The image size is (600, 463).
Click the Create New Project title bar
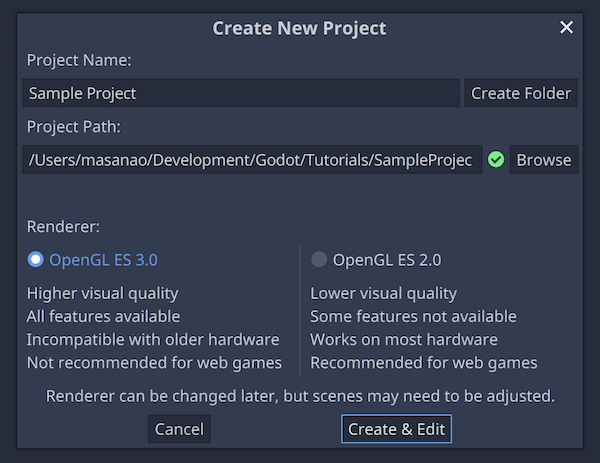pyautogui.click(x=299, y=28)
